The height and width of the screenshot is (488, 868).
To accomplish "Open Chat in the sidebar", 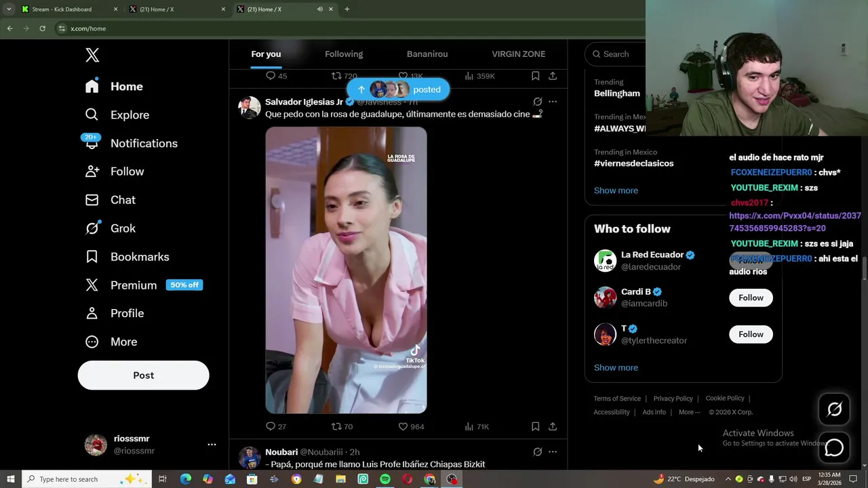I will [x=111, y=200].
